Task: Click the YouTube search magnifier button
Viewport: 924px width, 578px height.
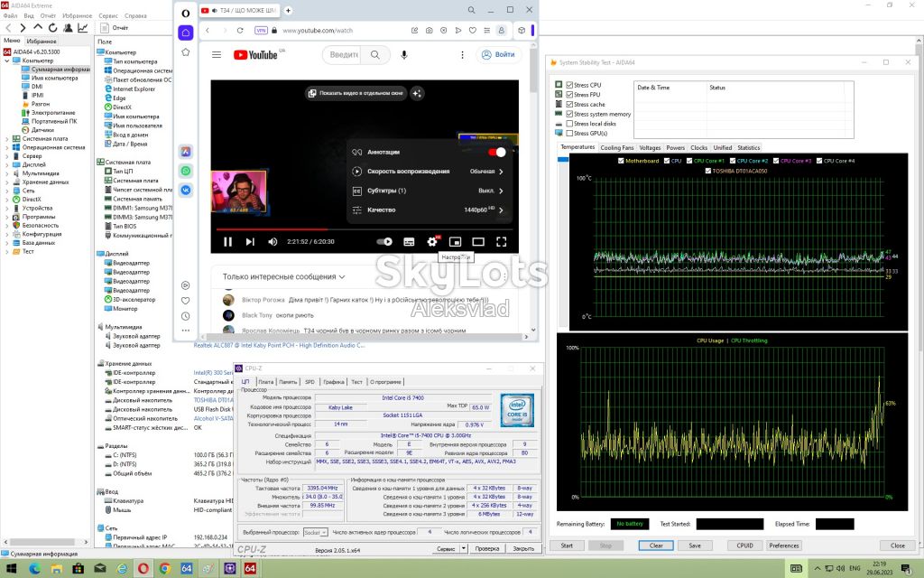Action: (x=375, y=55)
